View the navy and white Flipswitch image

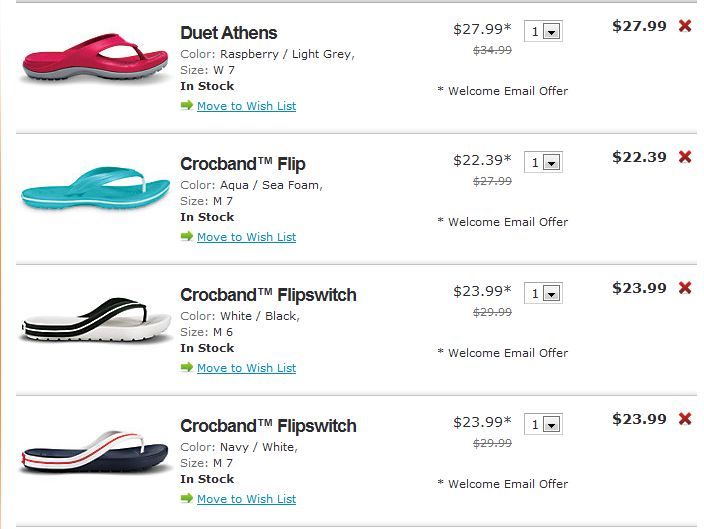pyautogui.click(x=94, y=452)
